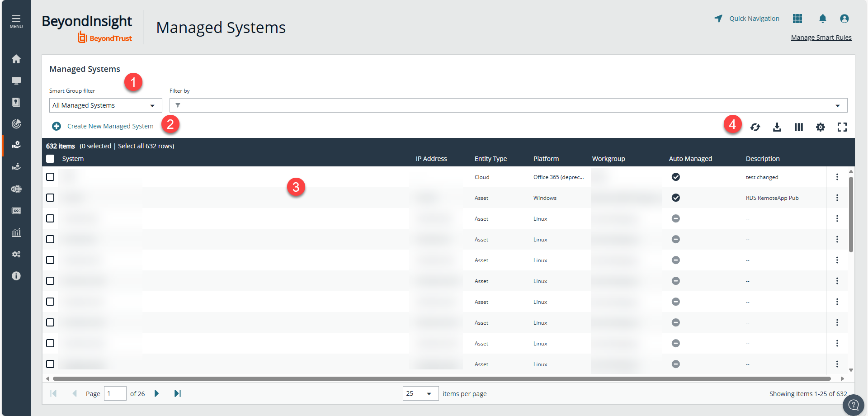Open the globe icon in the sidebar
868x416 pixels.
(x=16, y=189)
